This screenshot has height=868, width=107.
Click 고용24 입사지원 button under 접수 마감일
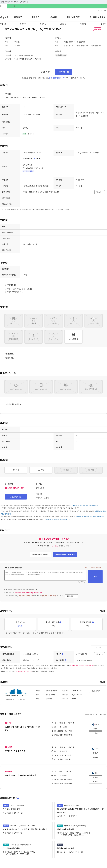tap(15, 497)
